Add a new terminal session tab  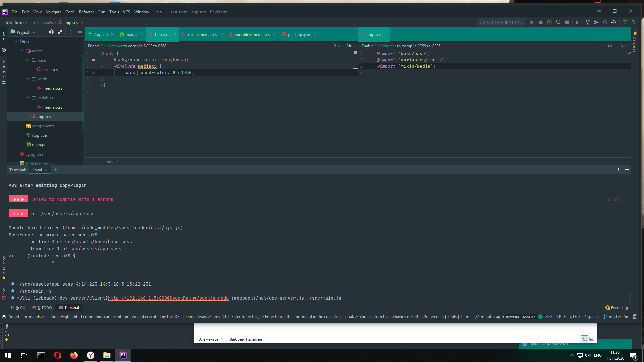click(56, 170)
